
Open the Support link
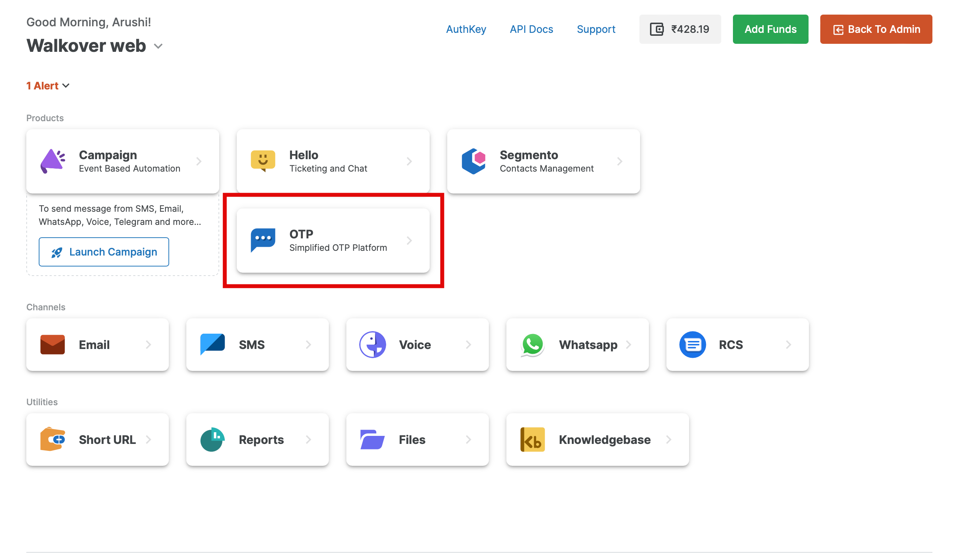pyautogui.click(x=596, y=29)
